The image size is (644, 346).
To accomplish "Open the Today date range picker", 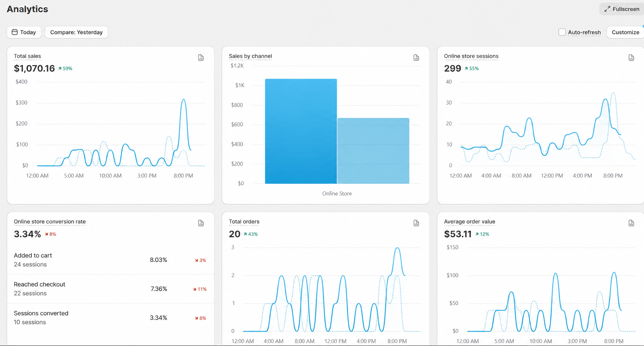I will tap(24, 32).
